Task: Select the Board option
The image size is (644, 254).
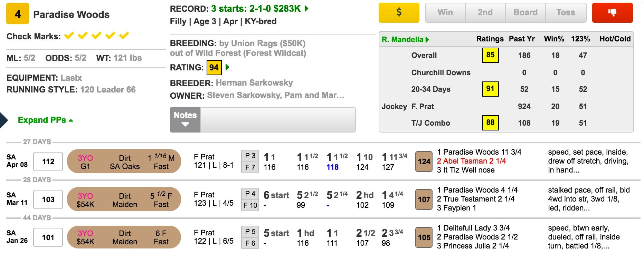Action: click(x=525, y=13)
